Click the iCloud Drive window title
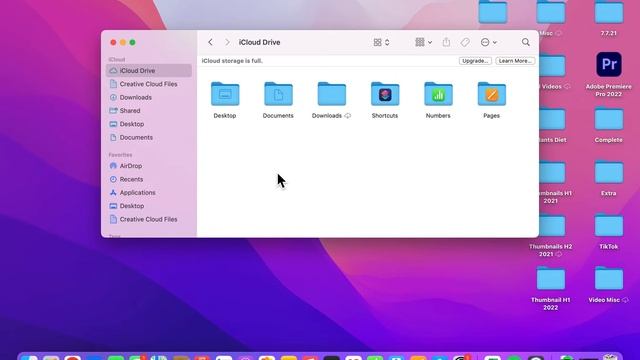 pos(260,42)
